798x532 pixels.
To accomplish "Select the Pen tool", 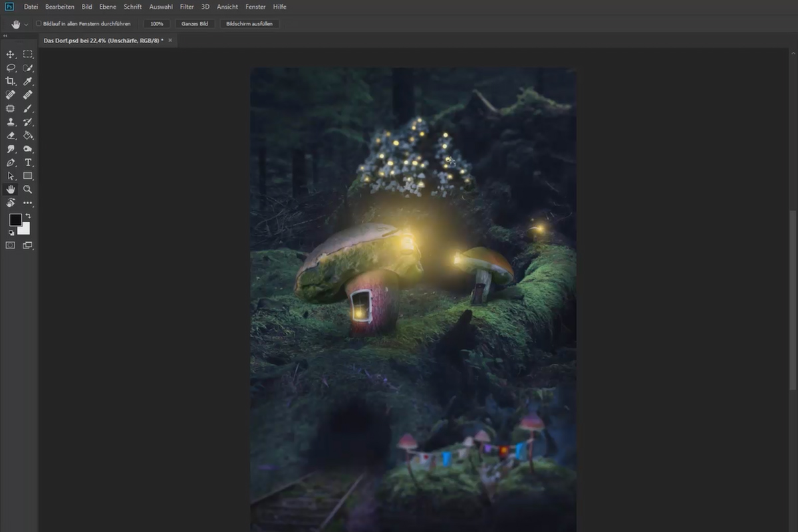I will tap(11, 162).
